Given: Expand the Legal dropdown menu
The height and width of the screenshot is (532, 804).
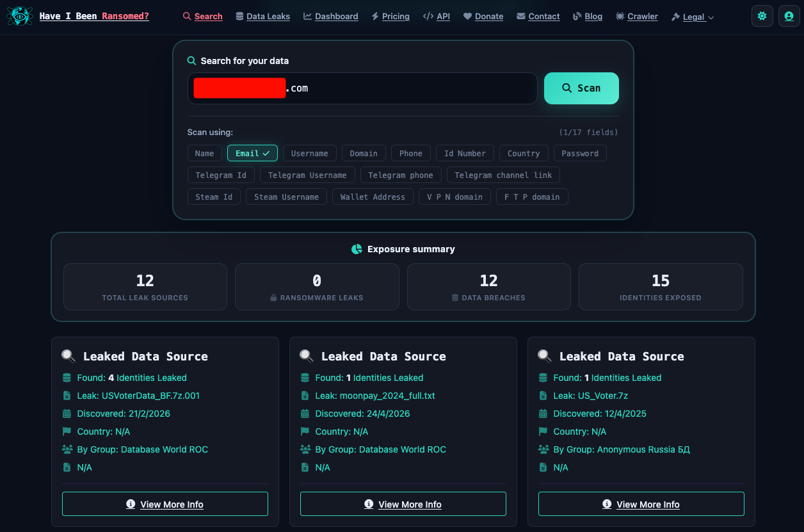Looking at the screenshot, I should (x=693, y=17).
